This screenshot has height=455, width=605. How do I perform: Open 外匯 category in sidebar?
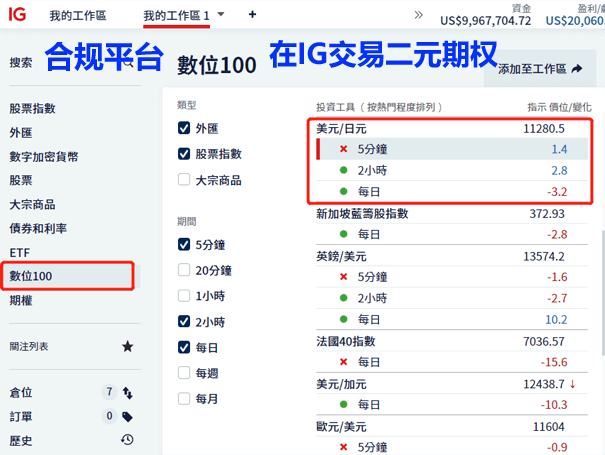(x=21, y=133)
